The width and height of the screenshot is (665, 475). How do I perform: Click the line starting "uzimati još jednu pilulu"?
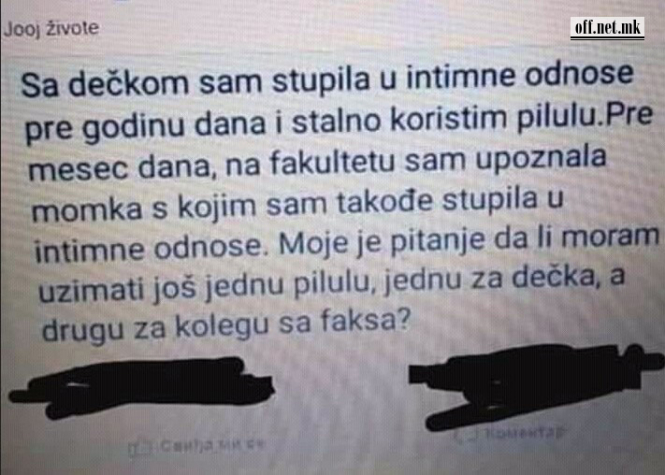point(332,282)
